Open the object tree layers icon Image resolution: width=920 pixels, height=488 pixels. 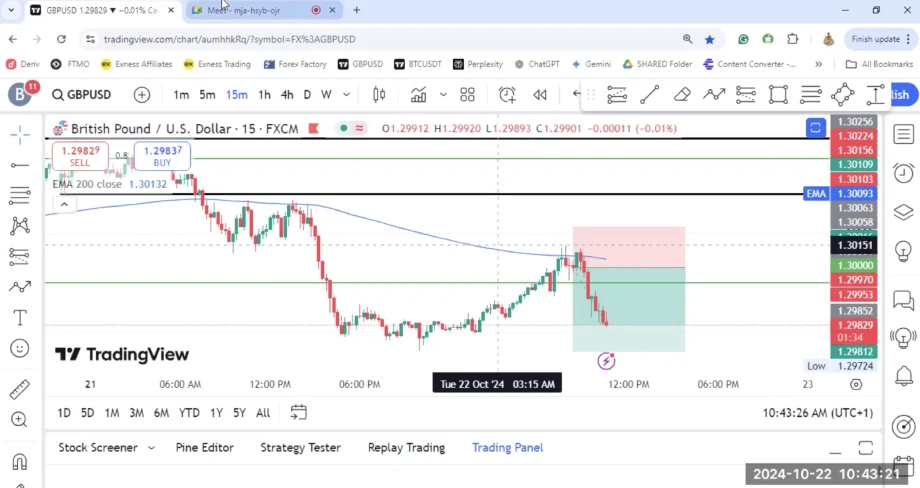click(x=904, y=212)
